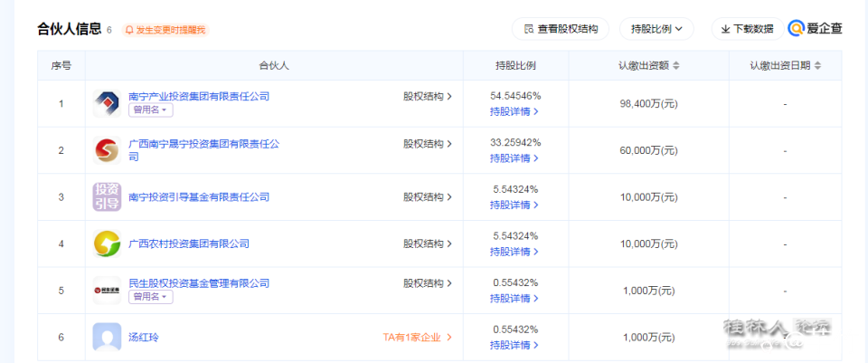Screen dimensions: 868x363
Task: Sort by 认缴出资日期 column arrows
Action: click(x=818, y=66)
